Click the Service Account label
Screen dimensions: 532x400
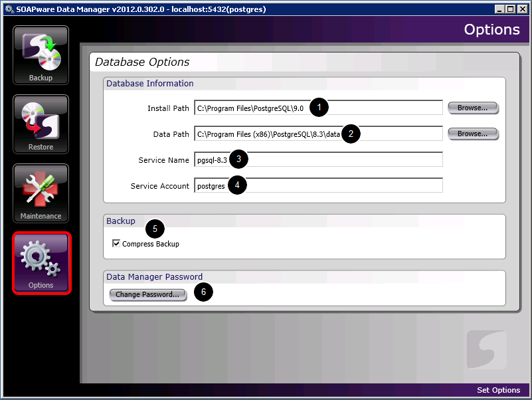(160, 186)
